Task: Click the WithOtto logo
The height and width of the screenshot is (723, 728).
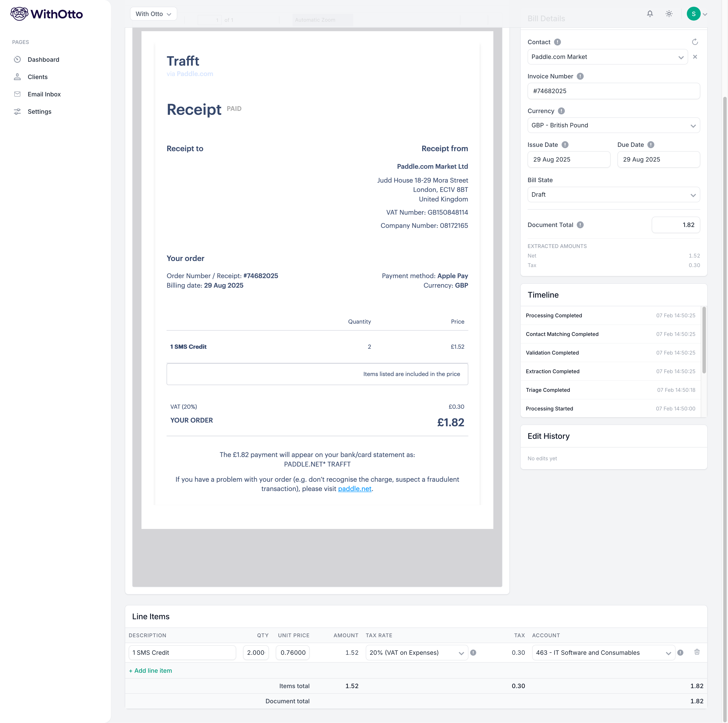Action: click(47, 14)
